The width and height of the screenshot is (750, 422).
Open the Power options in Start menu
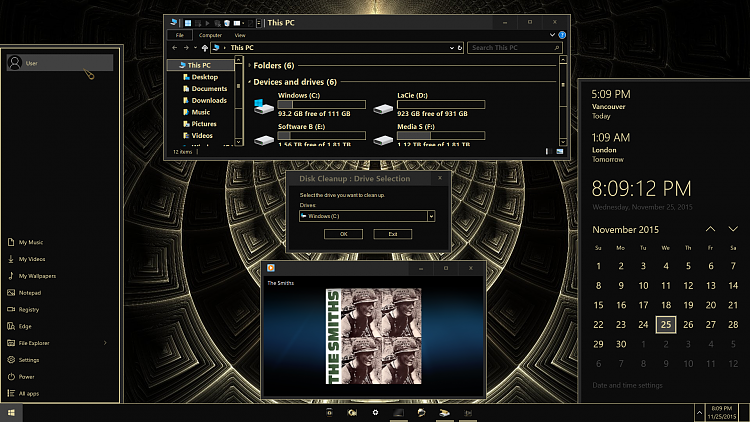point(60,376)
